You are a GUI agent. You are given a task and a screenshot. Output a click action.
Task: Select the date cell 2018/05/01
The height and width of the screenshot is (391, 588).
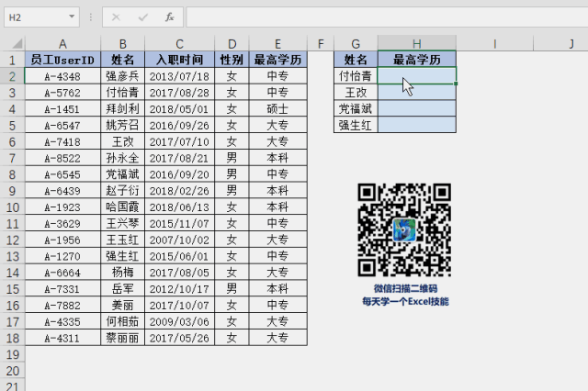179,109
